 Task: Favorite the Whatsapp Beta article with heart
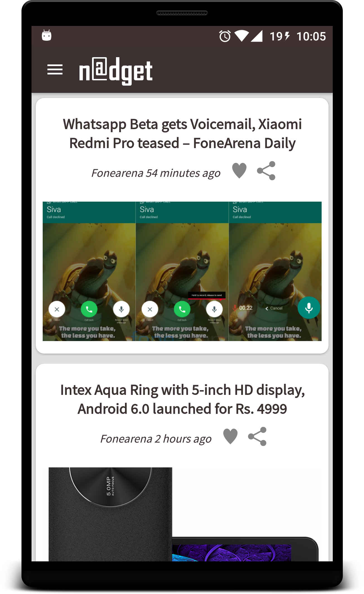239,170
